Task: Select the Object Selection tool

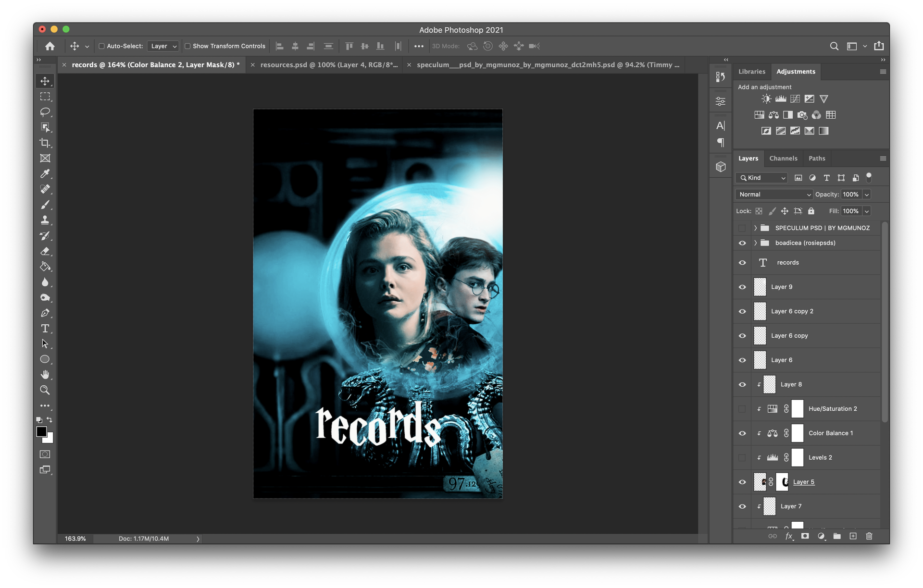Action: (x=45, y=127)
